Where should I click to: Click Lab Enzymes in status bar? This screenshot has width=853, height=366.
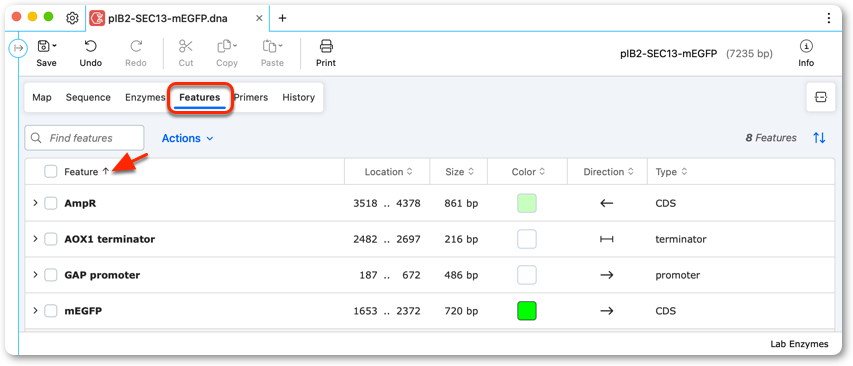click(x=799, y=344)
